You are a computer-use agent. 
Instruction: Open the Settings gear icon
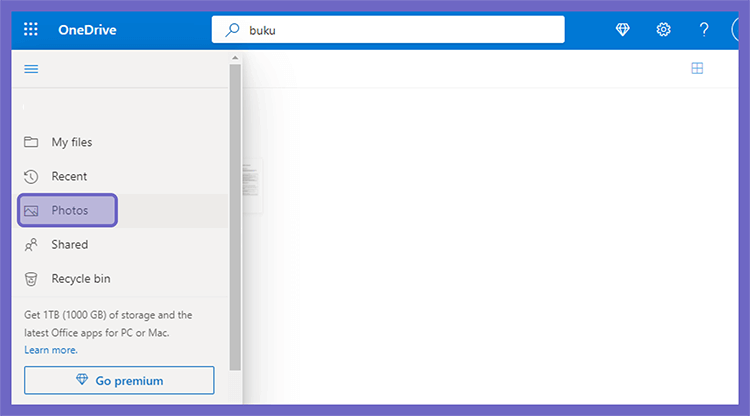point(663,30)
